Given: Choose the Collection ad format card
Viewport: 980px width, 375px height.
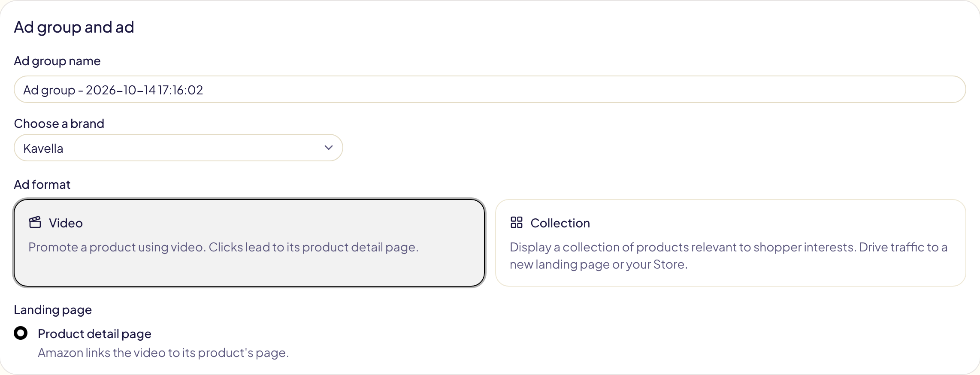Looking at the screenshot, I should [731, 243].
